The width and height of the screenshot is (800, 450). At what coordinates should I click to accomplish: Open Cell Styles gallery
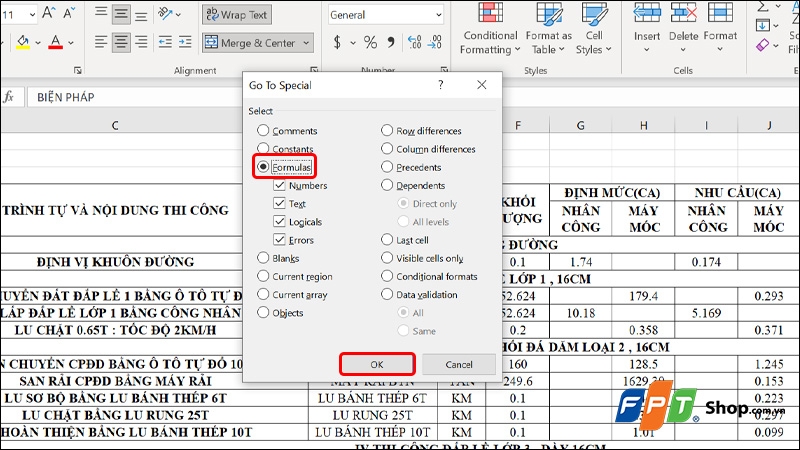[594, 29]
